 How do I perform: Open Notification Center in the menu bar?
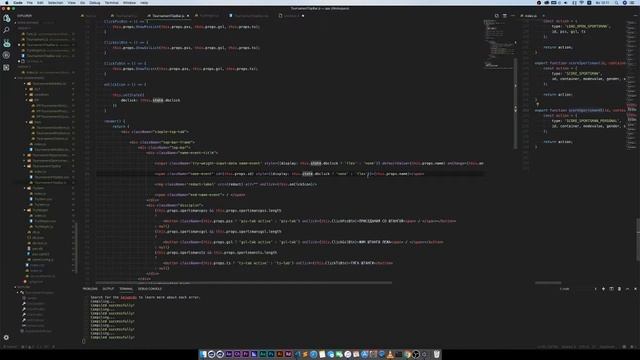pos(633,2)
